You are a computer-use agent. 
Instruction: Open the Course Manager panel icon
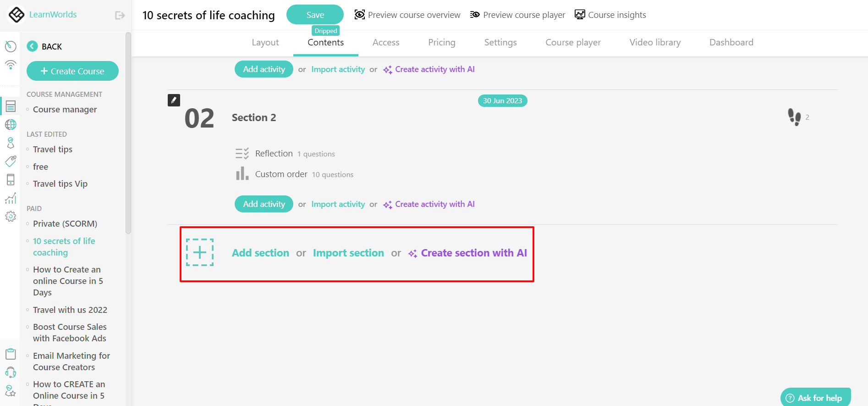pyautogui.click(x=11, y=106)
